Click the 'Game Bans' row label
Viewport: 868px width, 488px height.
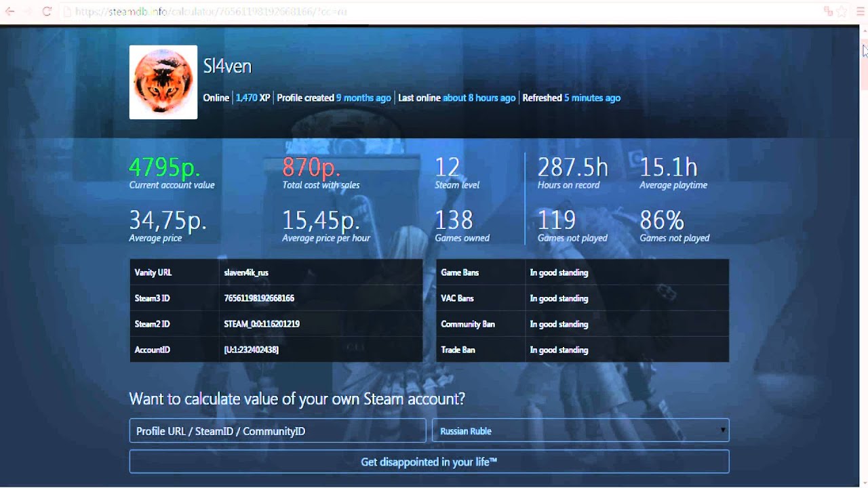click(460, 272)
